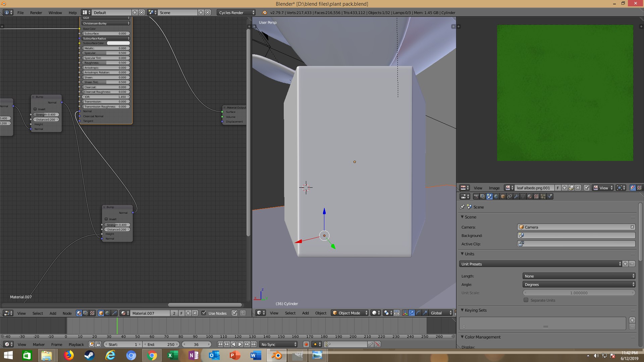Screen dimensions: 644x362
Task: Click the Unit Presets button
Action: pyautogui.click(x=540, y=264)
